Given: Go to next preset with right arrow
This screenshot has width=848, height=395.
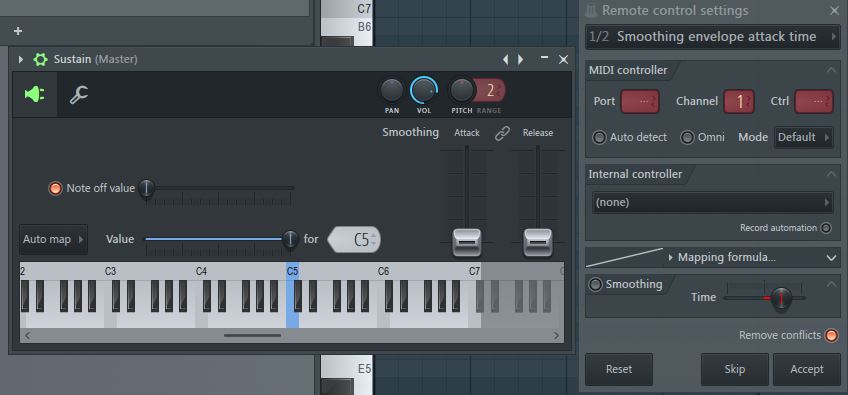Looking at the screenshot, I should [520, 60].
